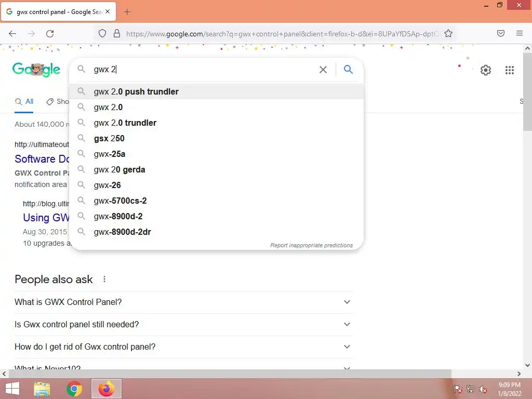Reload the current page

[x=50, y=34]
